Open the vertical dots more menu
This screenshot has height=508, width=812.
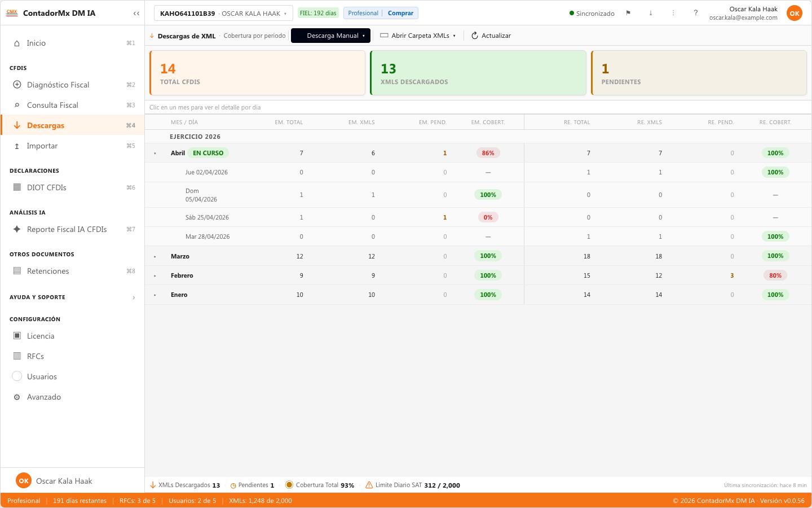673,13
